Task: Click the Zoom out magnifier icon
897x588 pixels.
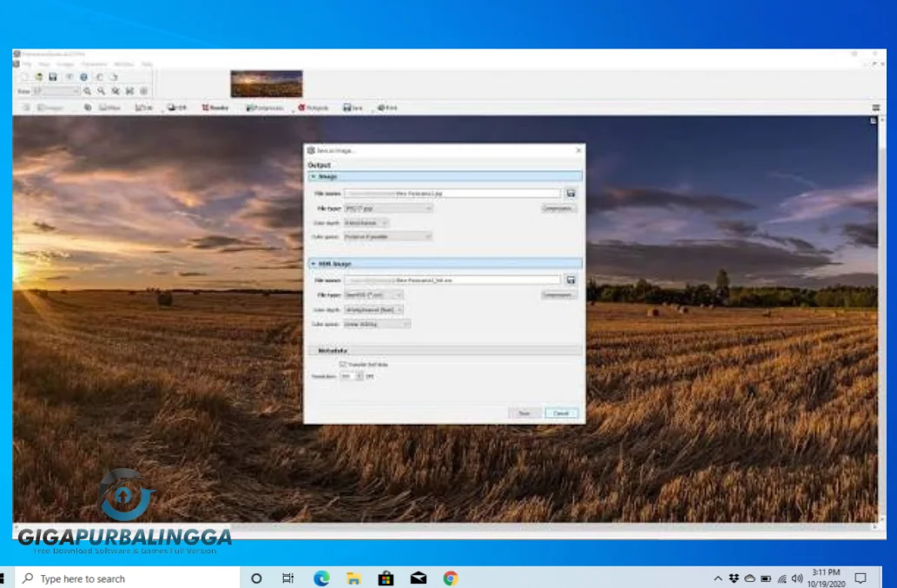Action: [x=102, y=91]
